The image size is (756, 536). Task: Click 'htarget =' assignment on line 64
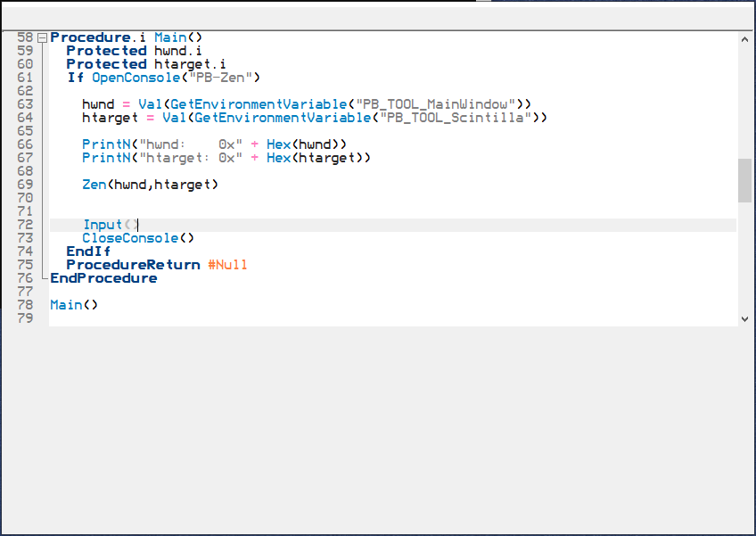pos(118,118)
